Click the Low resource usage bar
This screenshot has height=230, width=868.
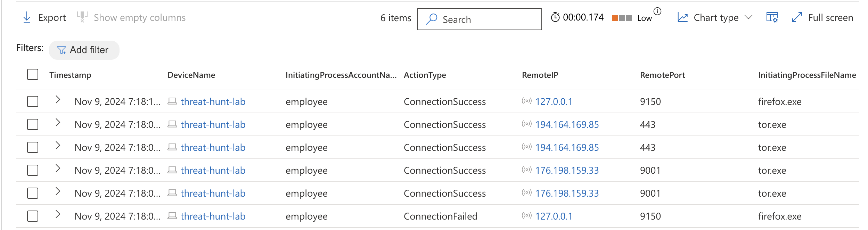(622, 18)
